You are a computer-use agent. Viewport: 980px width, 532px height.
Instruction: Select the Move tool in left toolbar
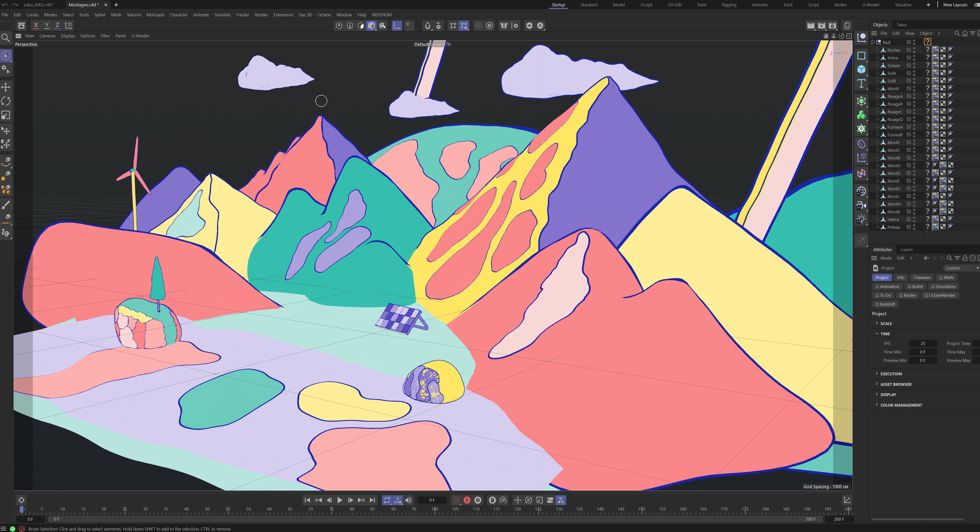(x=6, y=87)
